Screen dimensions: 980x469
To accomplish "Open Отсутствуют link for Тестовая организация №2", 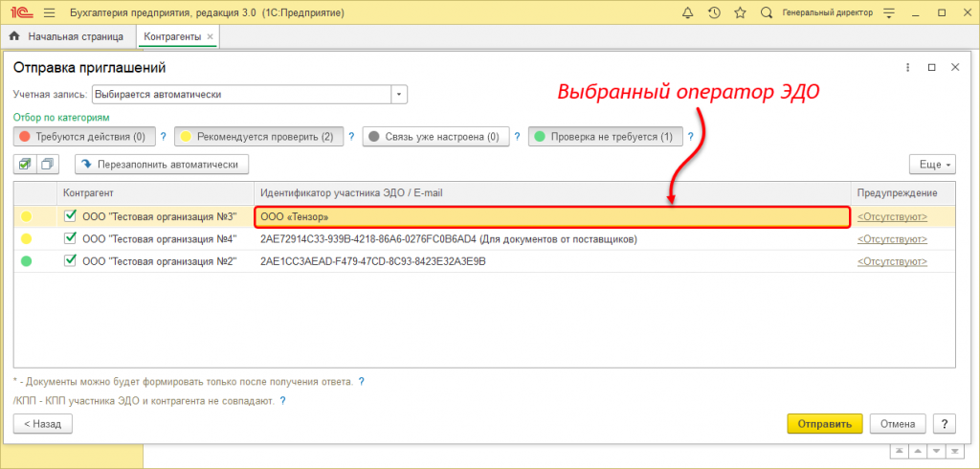I will click(892, 261).
